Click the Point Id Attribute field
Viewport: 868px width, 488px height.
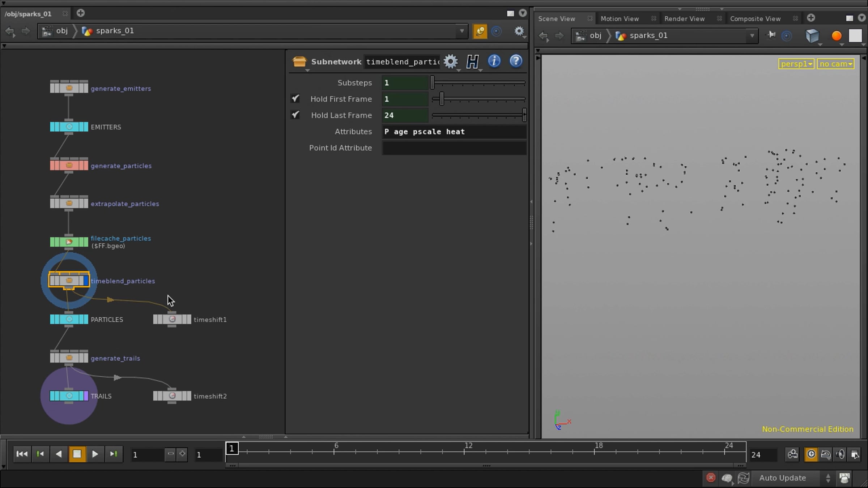pyautogui.click(x=454, y=148)
